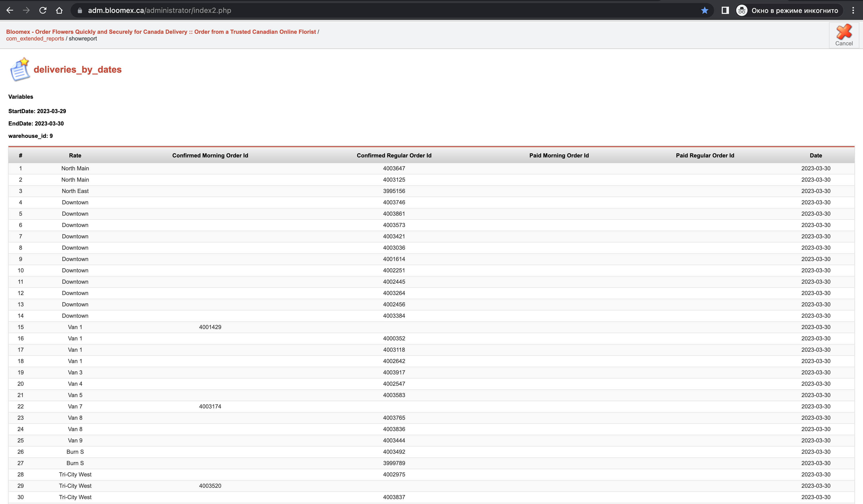The width and height of the screenshot is (863, 504).
Task: Open the com_extended_reports breadcrumb link
Action: pyautogui.click(x=35, y=39)
